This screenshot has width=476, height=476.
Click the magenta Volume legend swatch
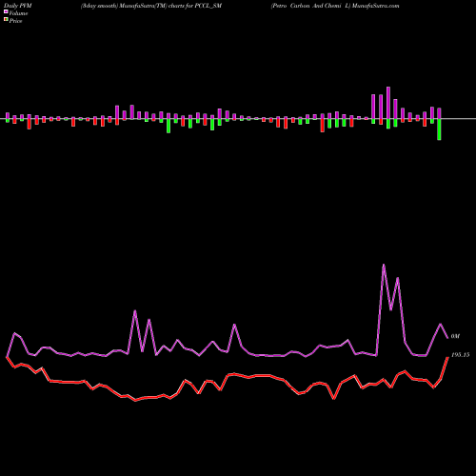(x=6, y=12)
